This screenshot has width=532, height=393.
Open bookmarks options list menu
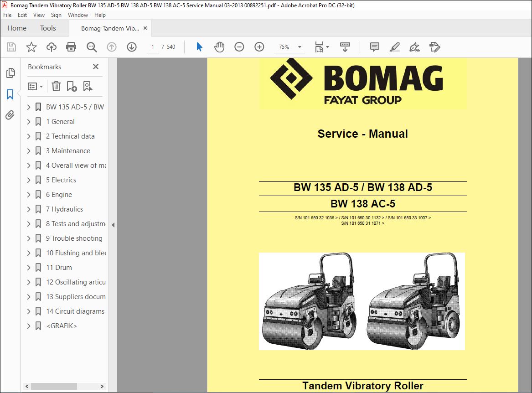(x=35, y=86)
